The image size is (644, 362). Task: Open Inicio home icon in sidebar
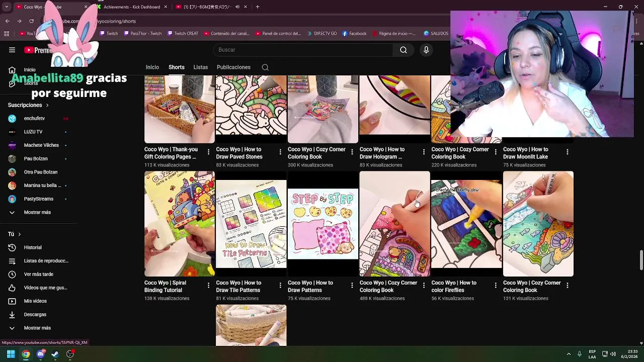click(x=12, y=70)
